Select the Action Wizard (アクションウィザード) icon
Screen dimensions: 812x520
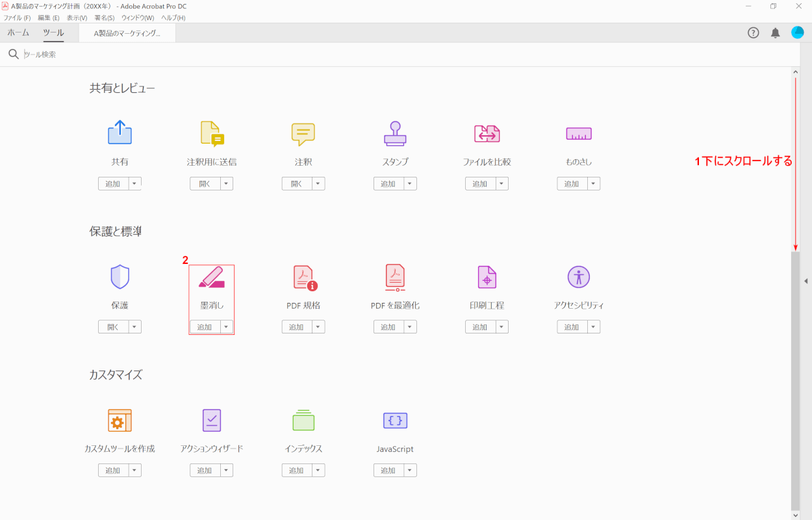coord(211,421)
